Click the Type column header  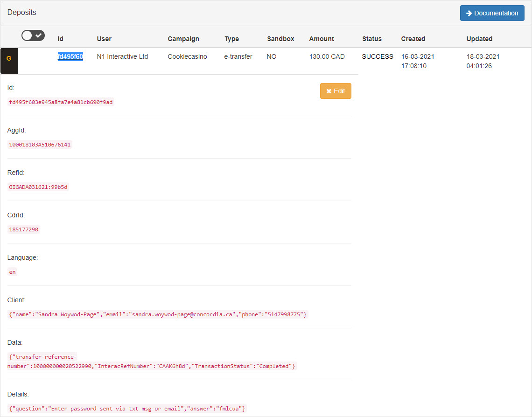[232, 39]
